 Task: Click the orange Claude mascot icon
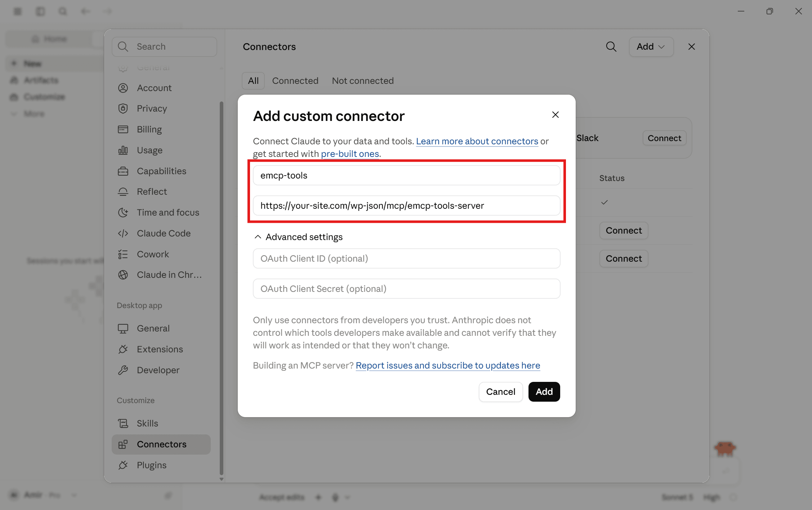click(x=725, y=449)
